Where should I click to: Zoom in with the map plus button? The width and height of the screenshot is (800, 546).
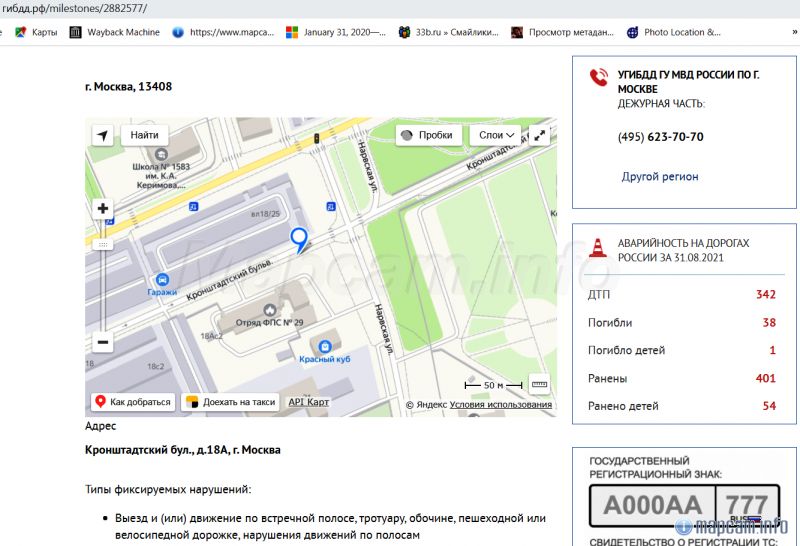(x=102, y=209)
